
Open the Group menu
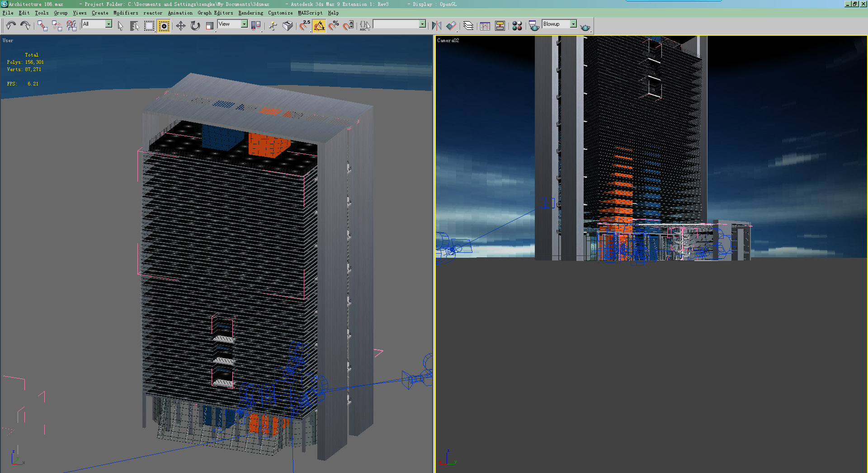click(61, 13)
